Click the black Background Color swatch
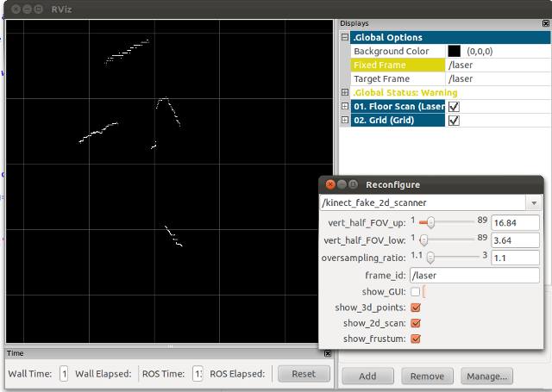552x392 pixels. pos(454,52)
